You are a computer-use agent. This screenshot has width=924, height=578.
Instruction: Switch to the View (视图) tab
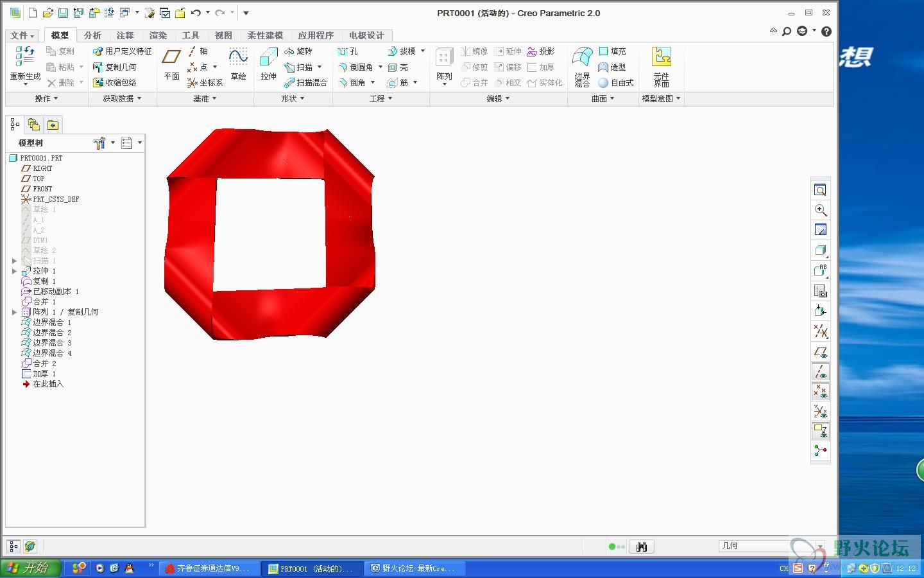[x=223, y=35]
